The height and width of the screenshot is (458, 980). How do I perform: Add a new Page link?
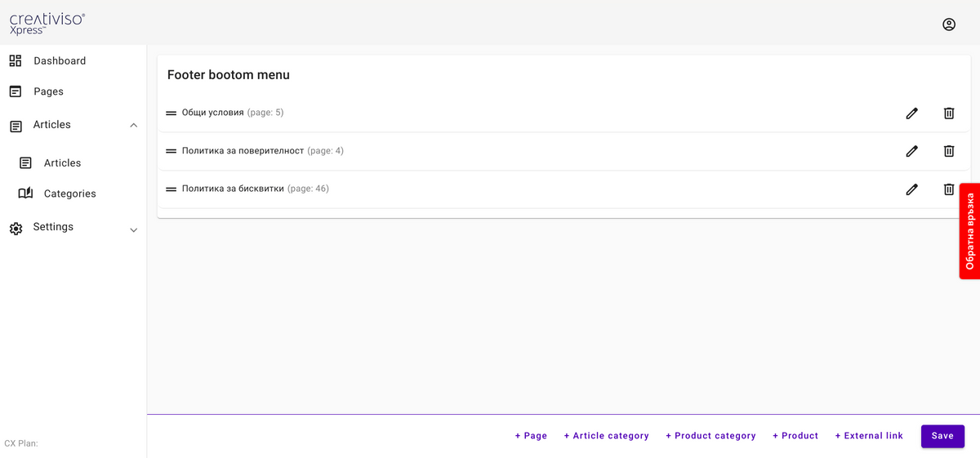[x=531, y=436]
